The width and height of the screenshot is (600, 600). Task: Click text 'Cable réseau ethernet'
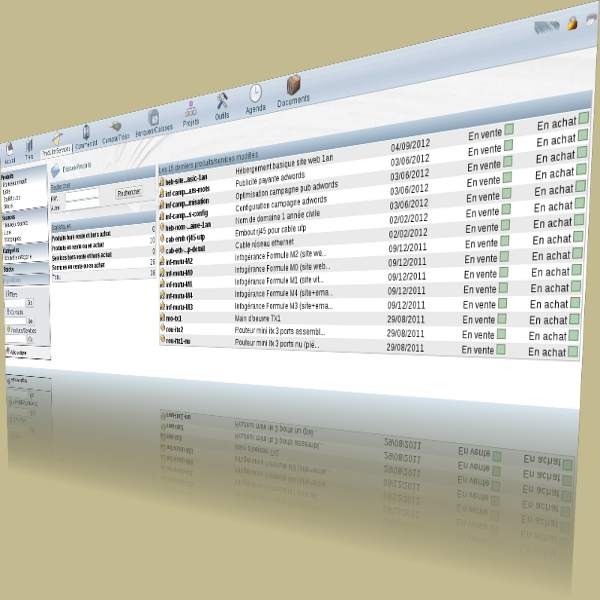click(264, 243)
